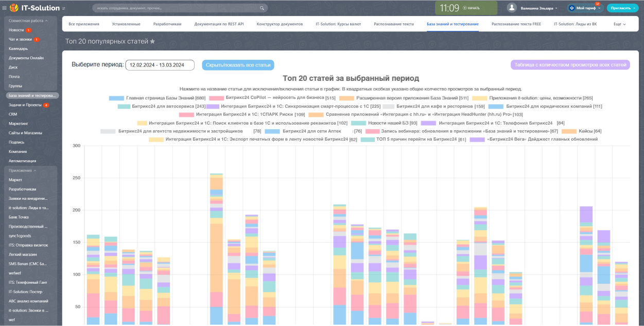Open Группы in the sidebar

pyautogui.click(x=15, y=86)
